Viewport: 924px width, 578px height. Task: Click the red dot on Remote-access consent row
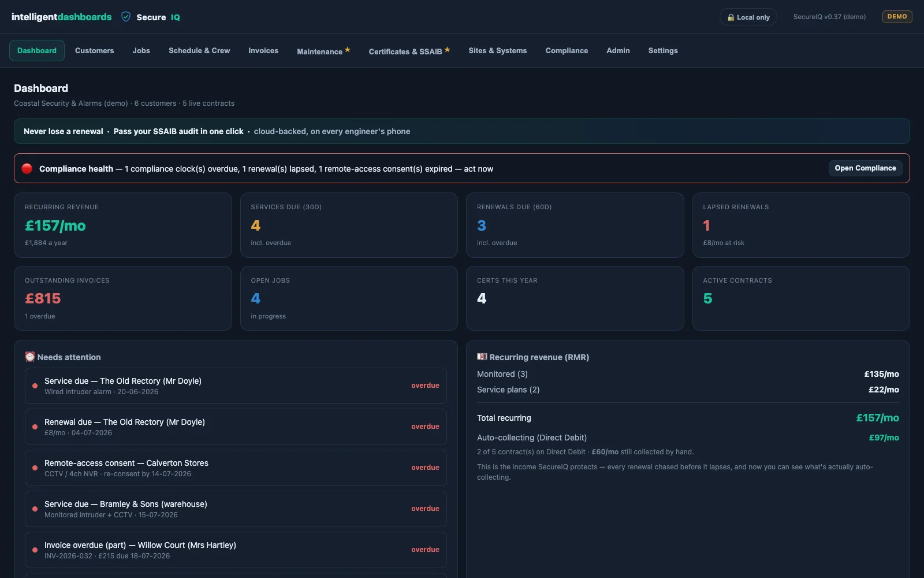point(35,468)
